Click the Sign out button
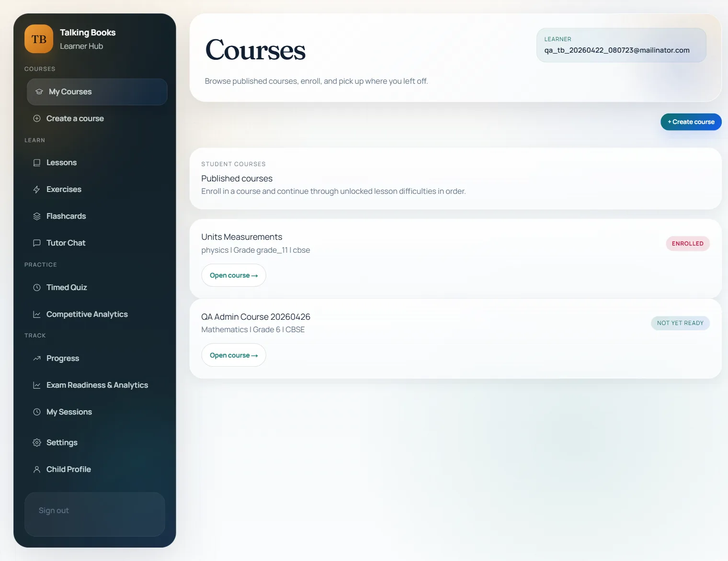The width and height of the screenshot is (728, 561). [95, 514]
